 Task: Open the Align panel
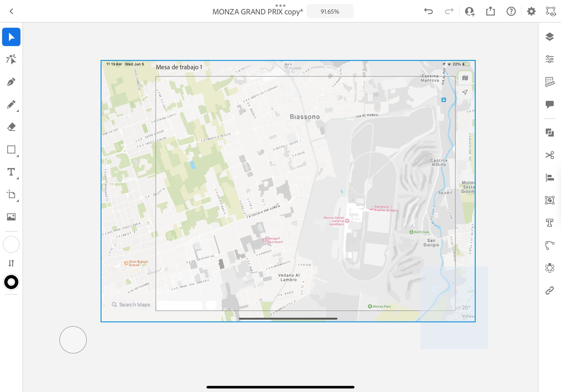click(549, 178)
